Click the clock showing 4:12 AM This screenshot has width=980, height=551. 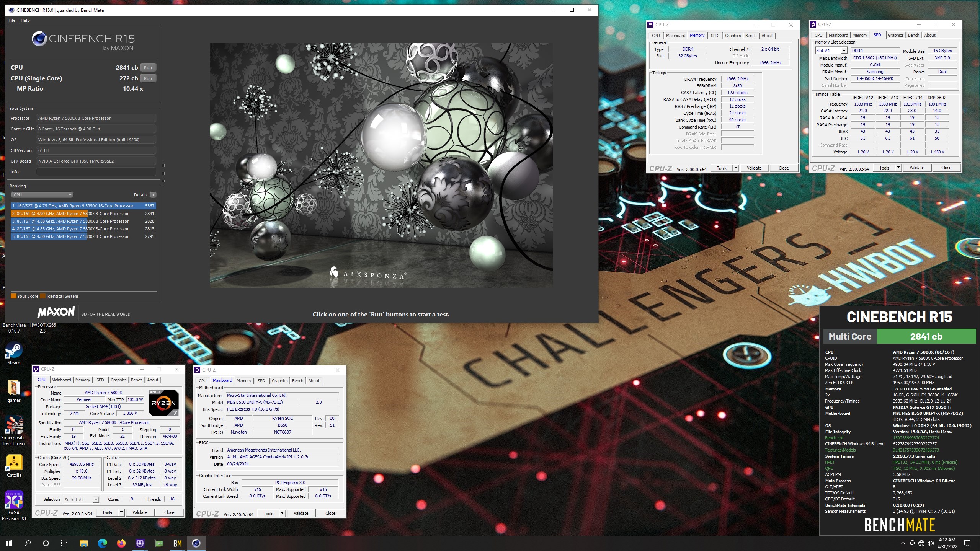point(947,540)
